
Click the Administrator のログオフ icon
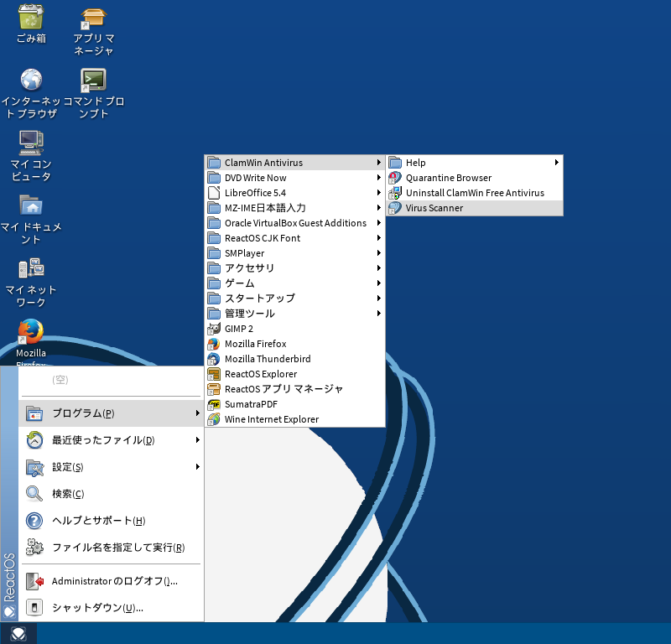coord(34,581)
